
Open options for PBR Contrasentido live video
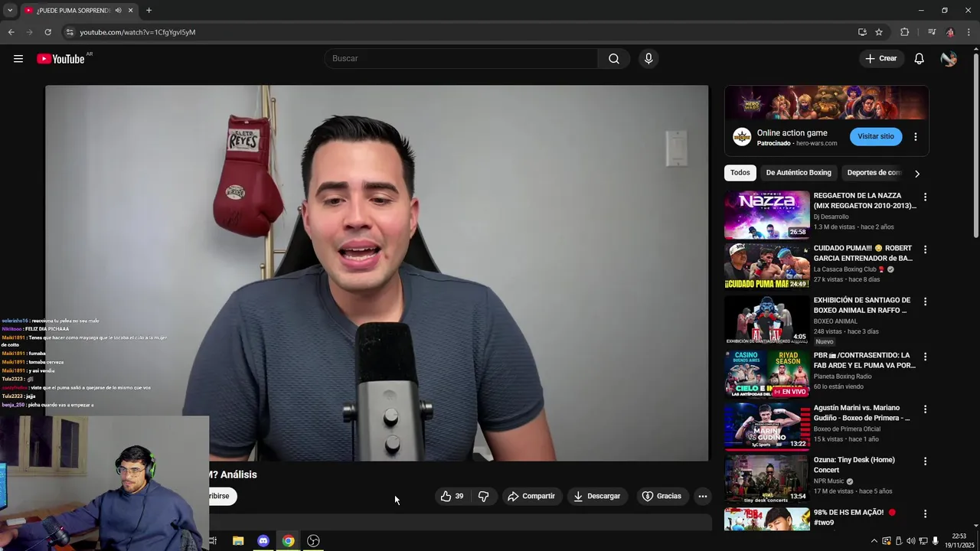pyautogui.click(x=925, y=357)
